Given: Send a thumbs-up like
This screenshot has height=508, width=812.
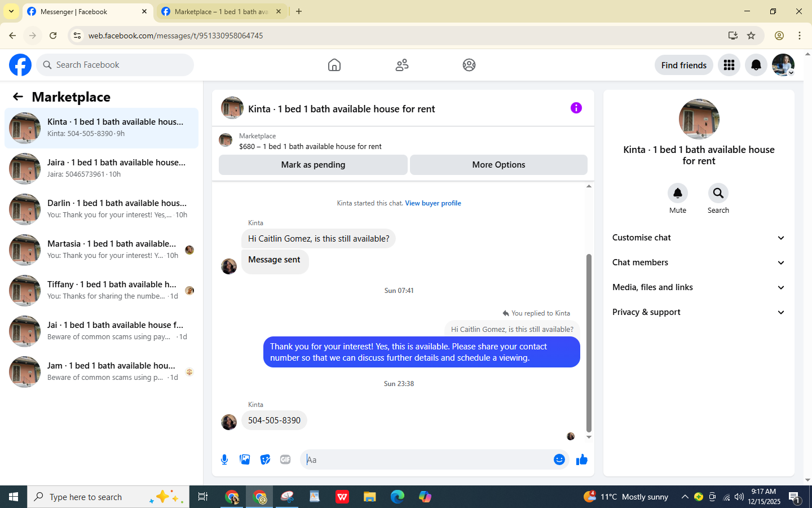Looking at the screenshot, I should (x=582, y=459).
